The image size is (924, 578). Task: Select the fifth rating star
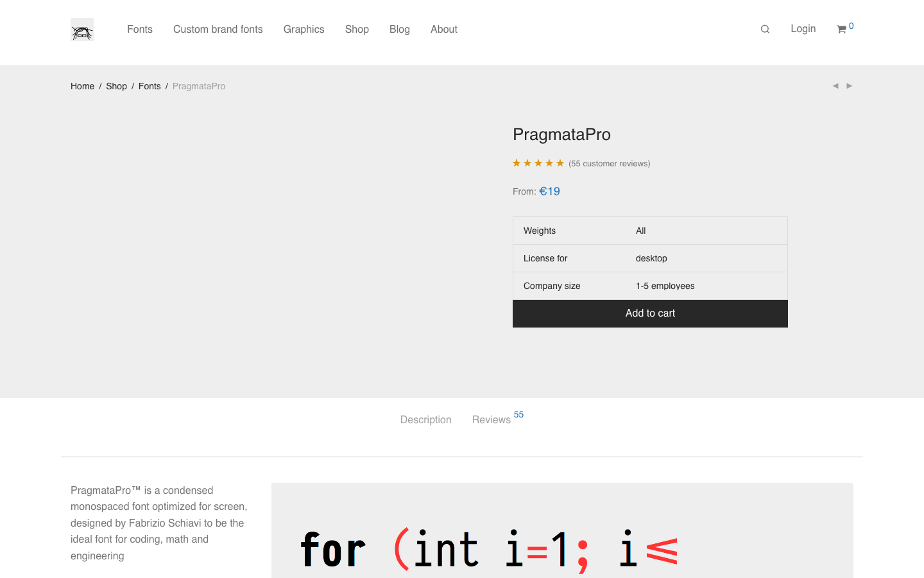560,162
